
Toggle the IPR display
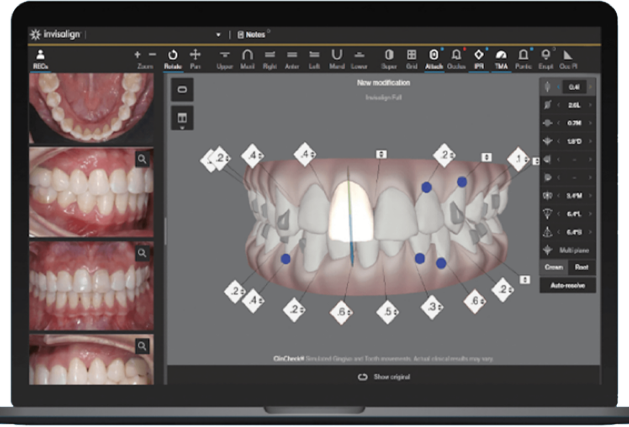coord(479,59)
